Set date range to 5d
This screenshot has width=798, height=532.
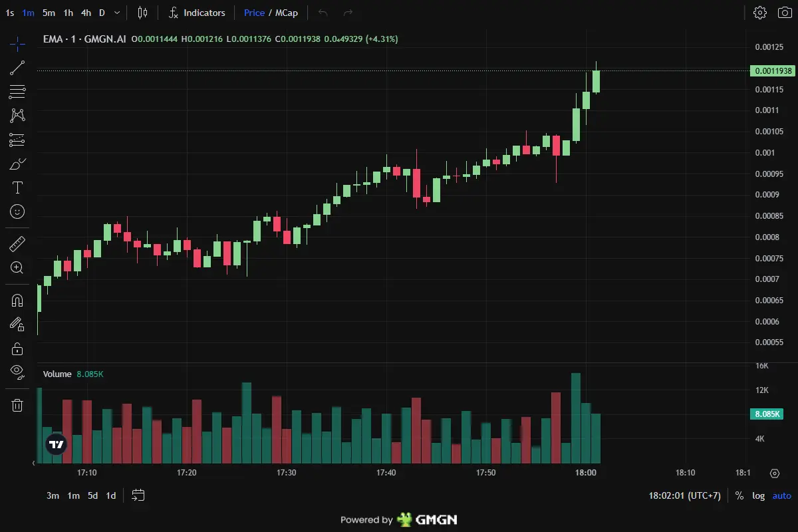(x=93, y=495)
